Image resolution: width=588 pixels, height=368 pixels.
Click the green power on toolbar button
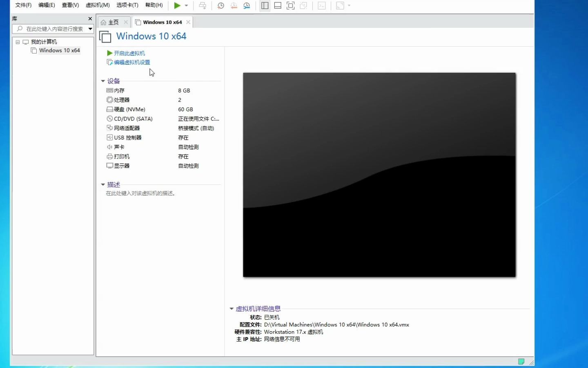177,6
